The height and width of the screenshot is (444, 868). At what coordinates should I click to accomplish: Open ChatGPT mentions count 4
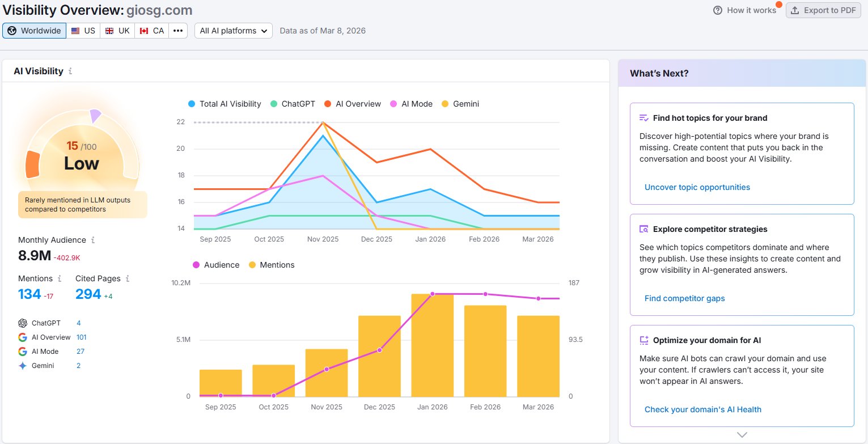(x=79, y=323)
